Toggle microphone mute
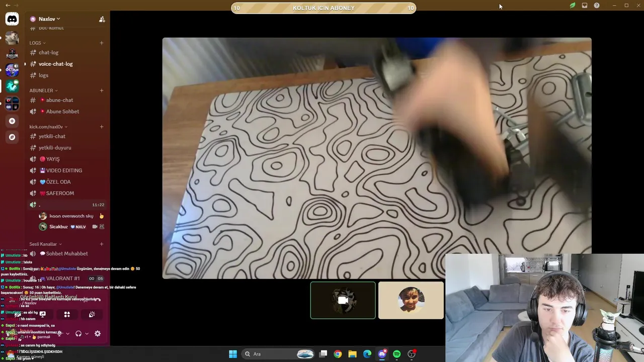Image resolution: width=644 pixels, height=362 pixels. click(59, 333)
